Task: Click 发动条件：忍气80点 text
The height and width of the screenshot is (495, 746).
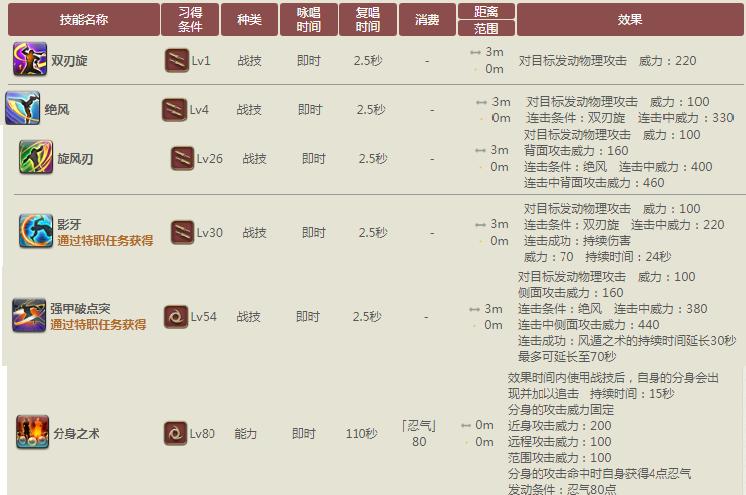Action: 562,489
